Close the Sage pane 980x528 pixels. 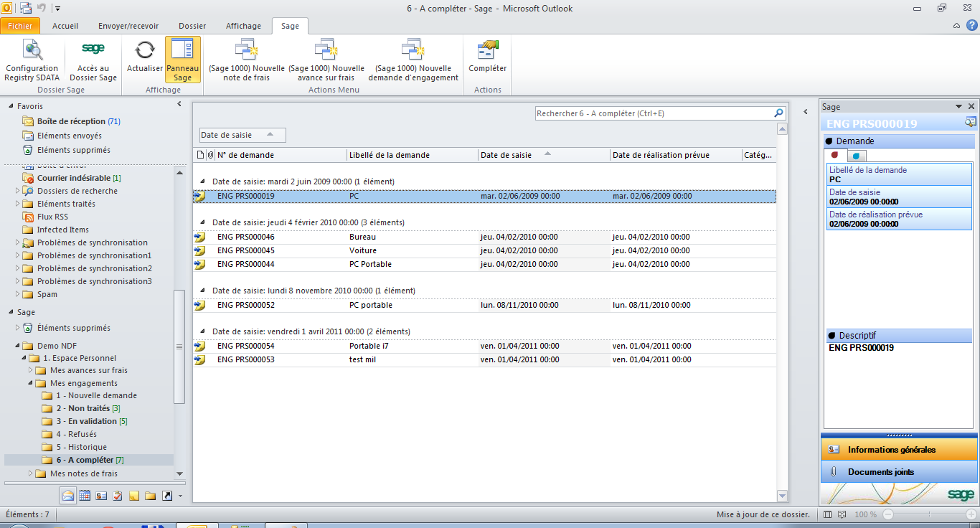[971, 106]
